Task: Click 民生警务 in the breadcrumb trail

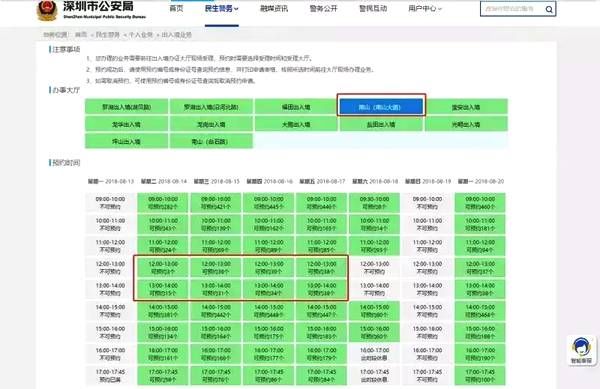Action: click(108, 35)
